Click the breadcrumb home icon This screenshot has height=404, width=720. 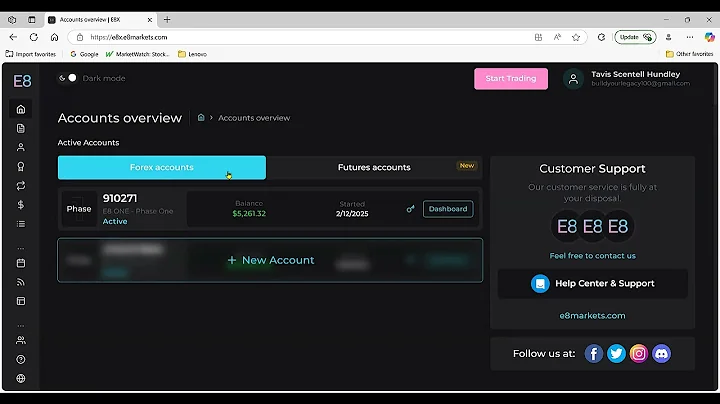pos(201,118)
